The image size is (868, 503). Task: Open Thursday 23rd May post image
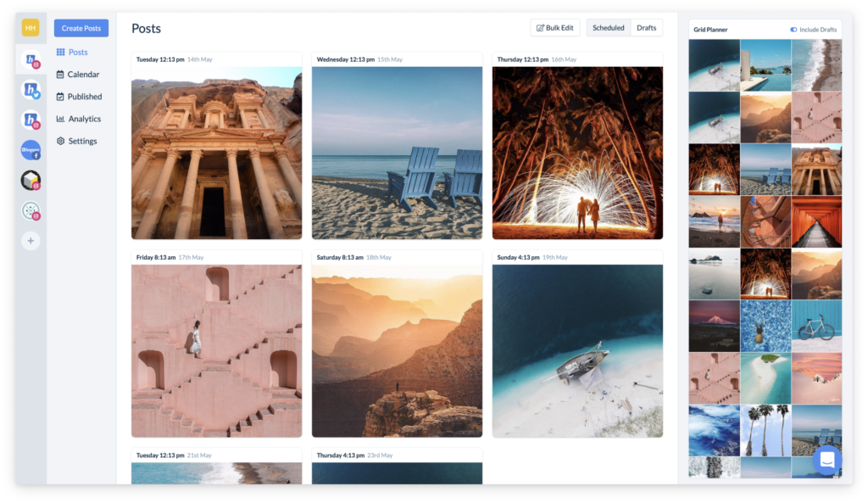[x=397, y=473]
